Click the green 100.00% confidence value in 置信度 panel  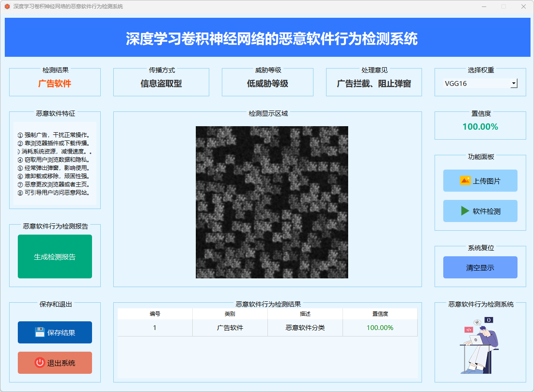point(480,127)
